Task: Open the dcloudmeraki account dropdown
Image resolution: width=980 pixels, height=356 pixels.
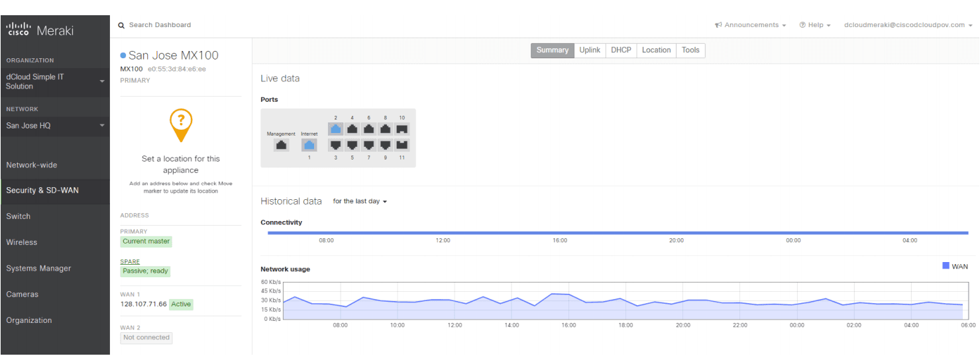Action: click(x=908, y=25)
